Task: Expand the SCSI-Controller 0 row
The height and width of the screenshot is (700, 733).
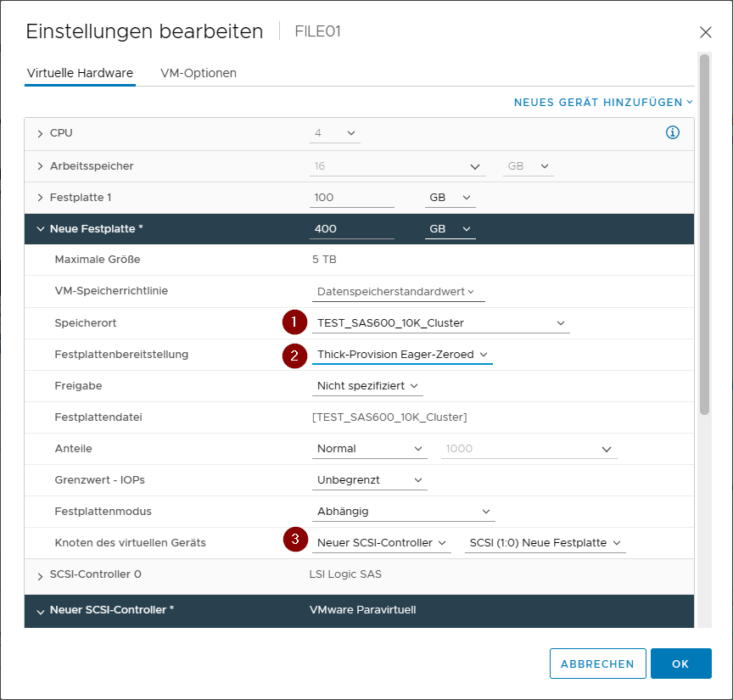Action: pos(40,576)
